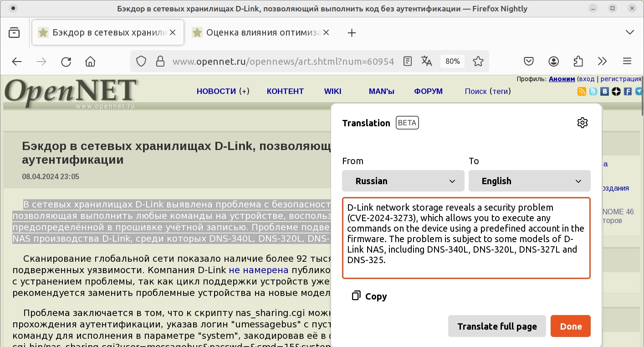Adjust the 80% zoom level indicator
Image resolution: width=644 pixels, height=347 pixels.
coord(452,61)
